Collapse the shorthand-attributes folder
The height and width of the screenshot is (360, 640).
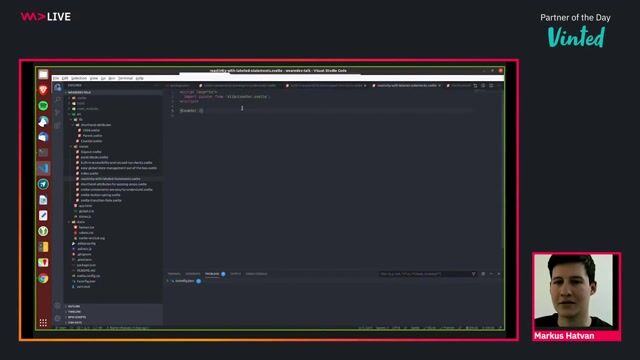click(x=96, y=125)
